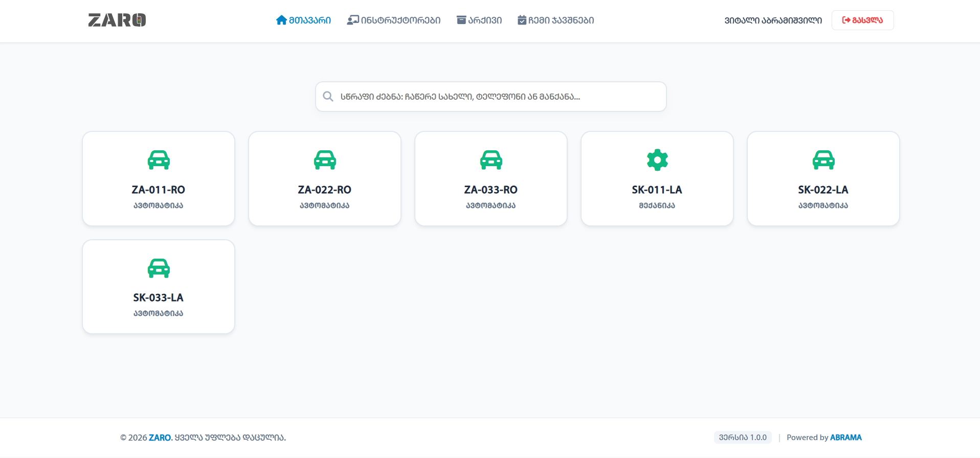Select the SK-033-LA vehicle label
The image size is (980, 458).
pos(159,297)
